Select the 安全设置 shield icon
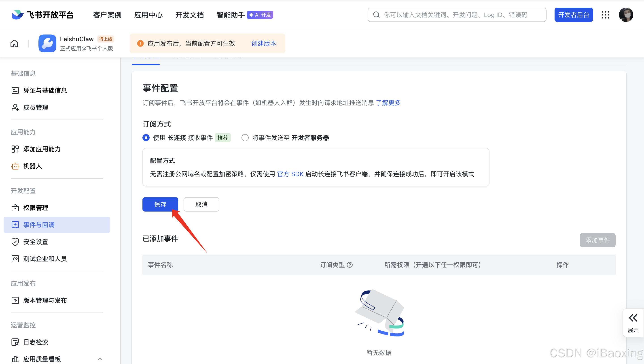Screen dimensions: 644x364 15,242
